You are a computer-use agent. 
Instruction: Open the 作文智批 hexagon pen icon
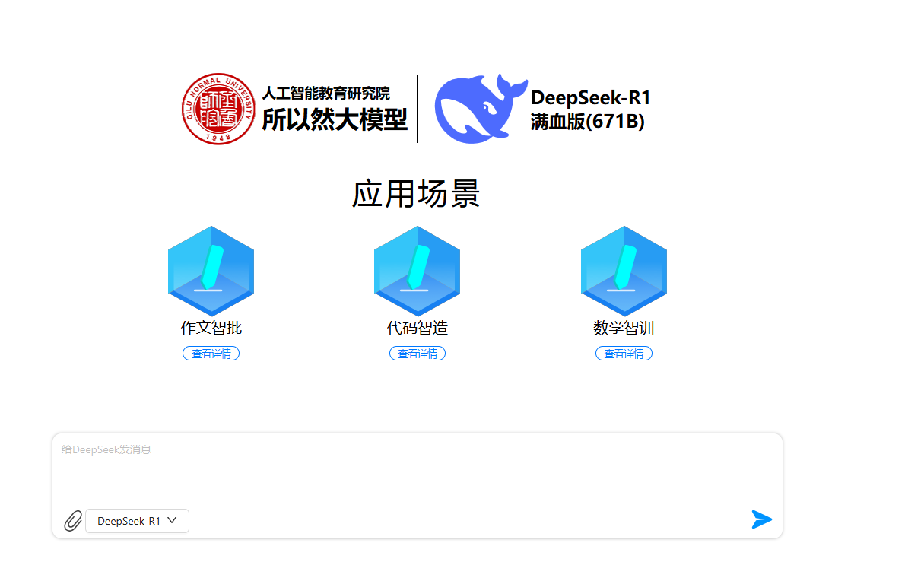[x=211, y=270]
